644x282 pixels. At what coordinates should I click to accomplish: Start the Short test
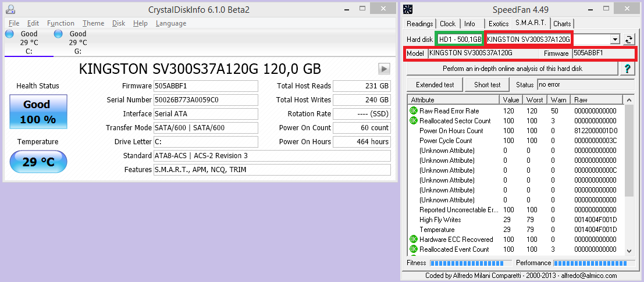pos(487,85)
